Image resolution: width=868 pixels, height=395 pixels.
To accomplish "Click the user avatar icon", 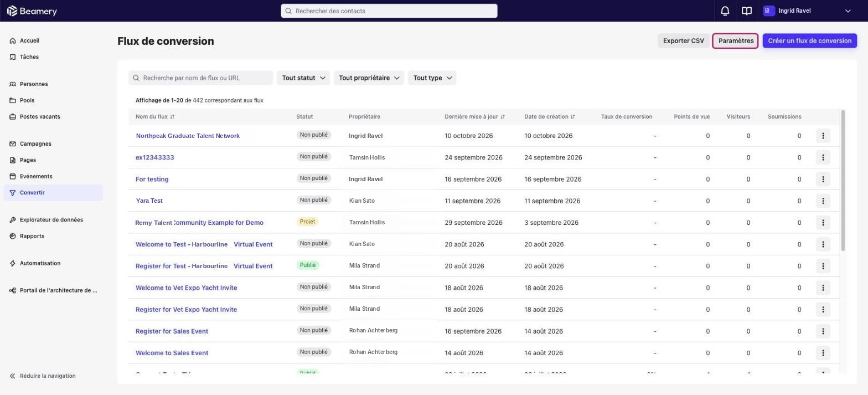I will tap(768, 11).
